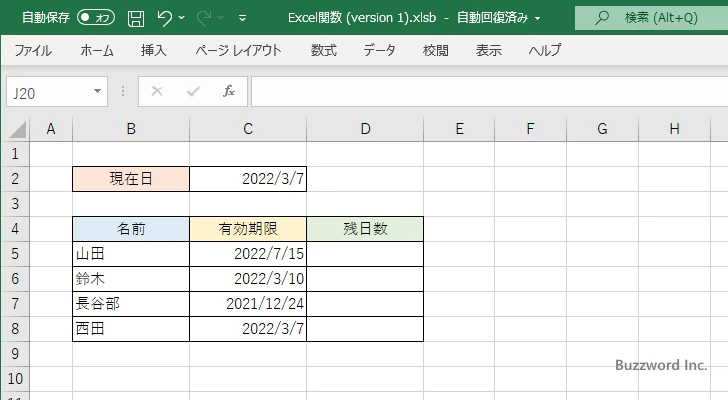Open Customize Quick Access Toolbar dropdown

click(242, 18)
